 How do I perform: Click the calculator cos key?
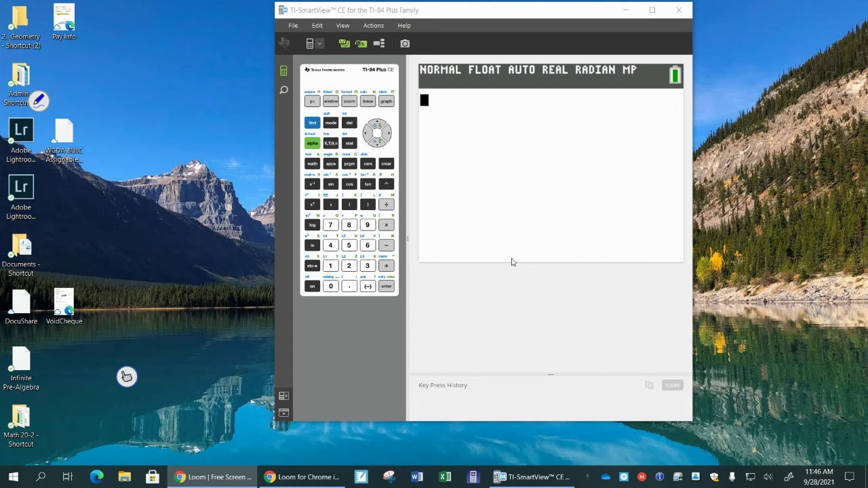[349, 184]
